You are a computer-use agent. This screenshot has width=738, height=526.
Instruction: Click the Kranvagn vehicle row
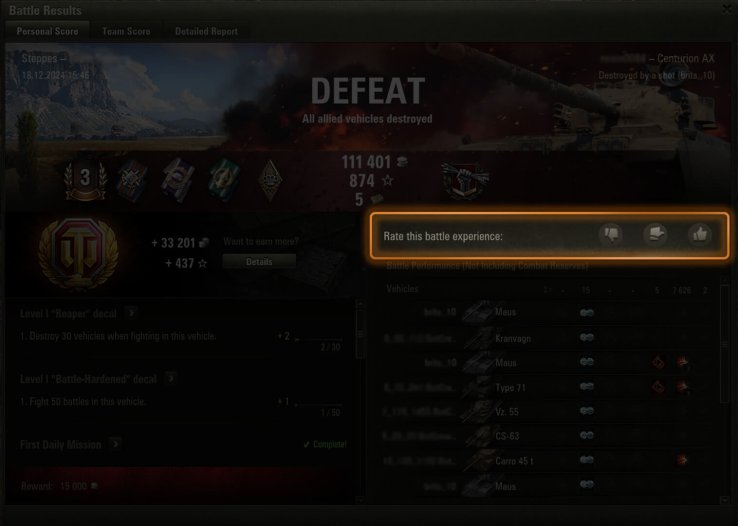[548, 338]
